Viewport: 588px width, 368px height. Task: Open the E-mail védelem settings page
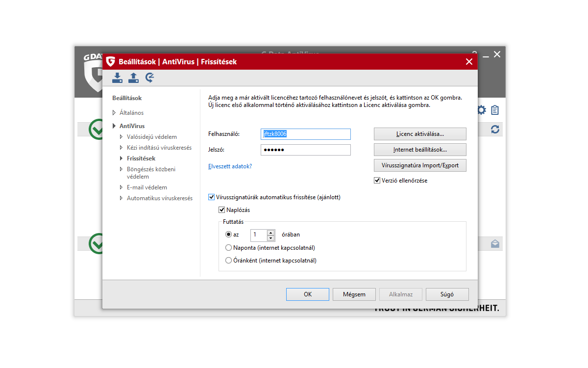tap(147, 187)
